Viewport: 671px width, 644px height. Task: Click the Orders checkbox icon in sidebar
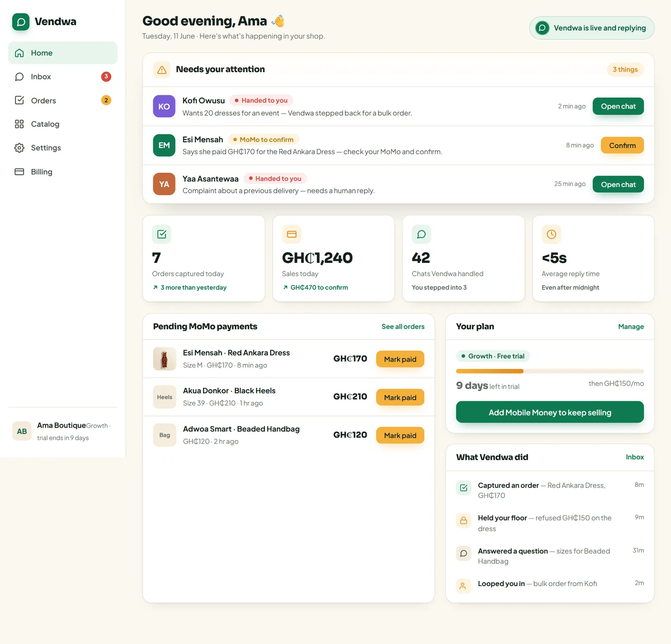coord(19,100)
